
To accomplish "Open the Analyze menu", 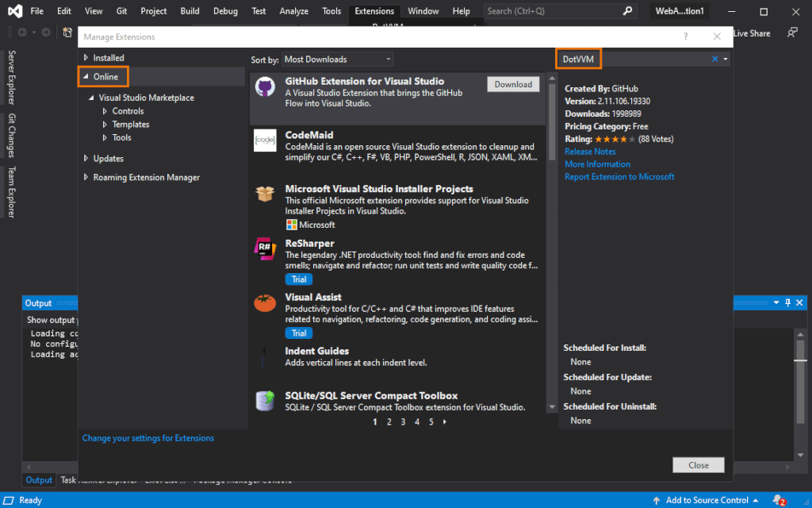I will point(294,11).
